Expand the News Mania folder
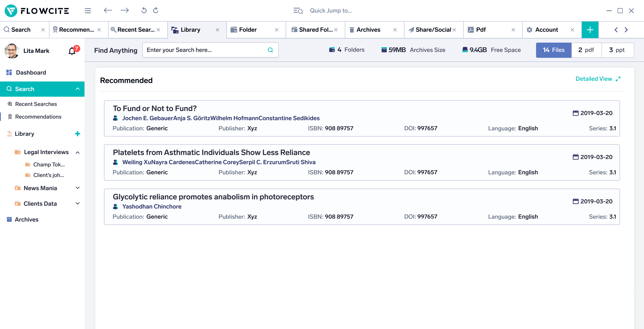Image resolution: width=644 pixels, height=329 pixels. (x=78, y=188)
